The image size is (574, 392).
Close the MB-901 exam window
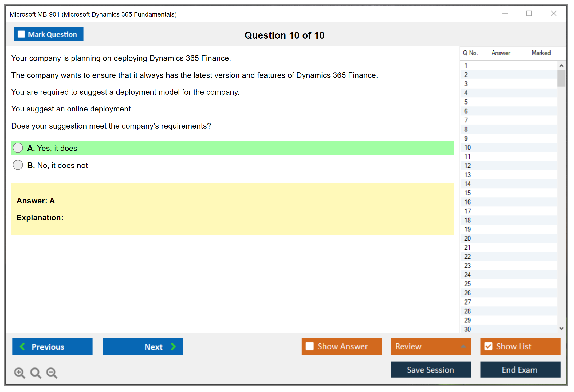click(x=553, y=14)
